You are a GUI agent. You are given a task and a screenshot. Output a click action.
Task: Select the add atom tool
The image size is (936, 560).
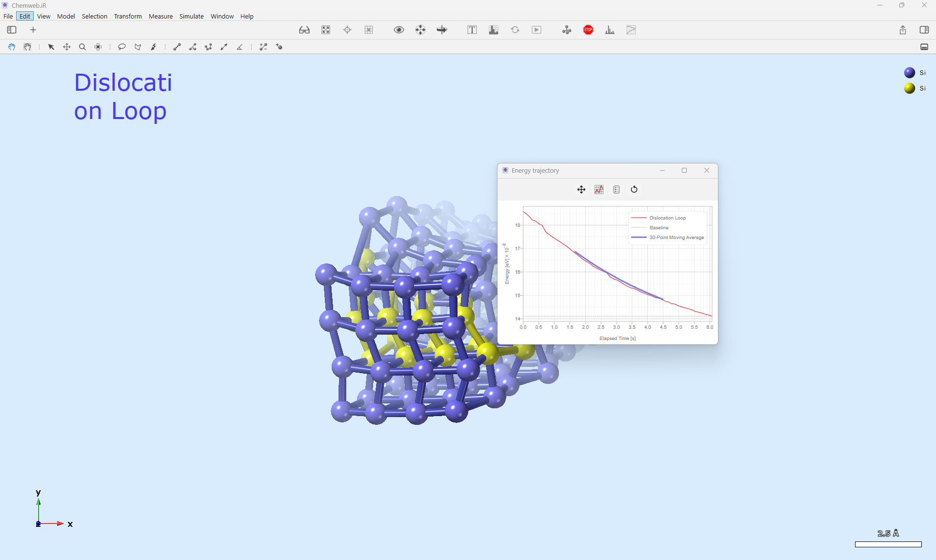point(279,47)
